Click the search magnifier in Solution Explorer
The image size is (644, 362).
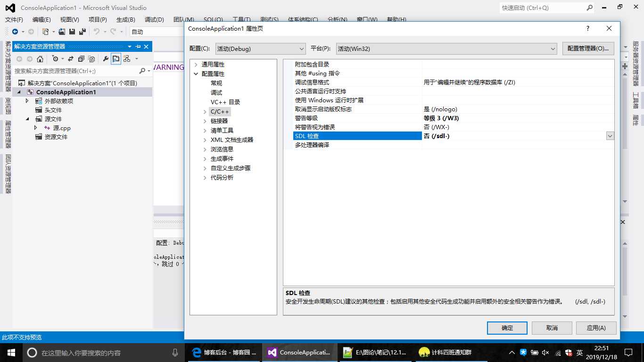(142, 71)
